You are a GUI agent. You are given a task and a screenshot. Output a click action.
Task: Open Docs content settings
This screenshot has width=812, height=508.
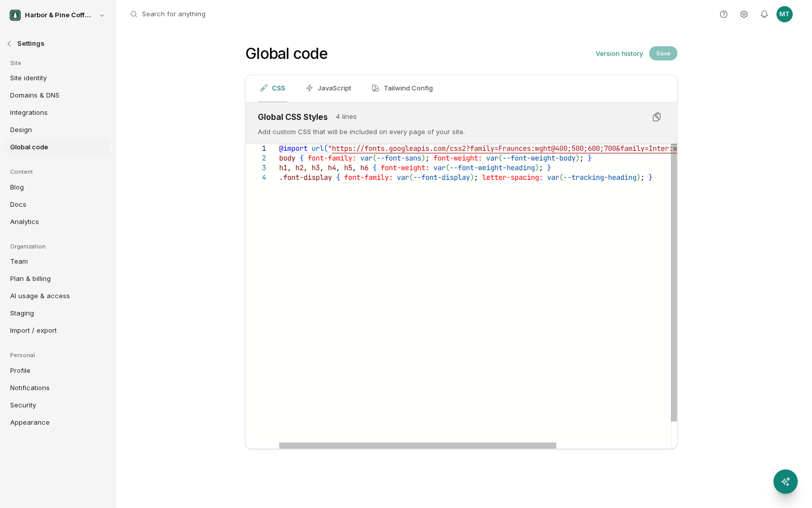(x=57, y=205)
